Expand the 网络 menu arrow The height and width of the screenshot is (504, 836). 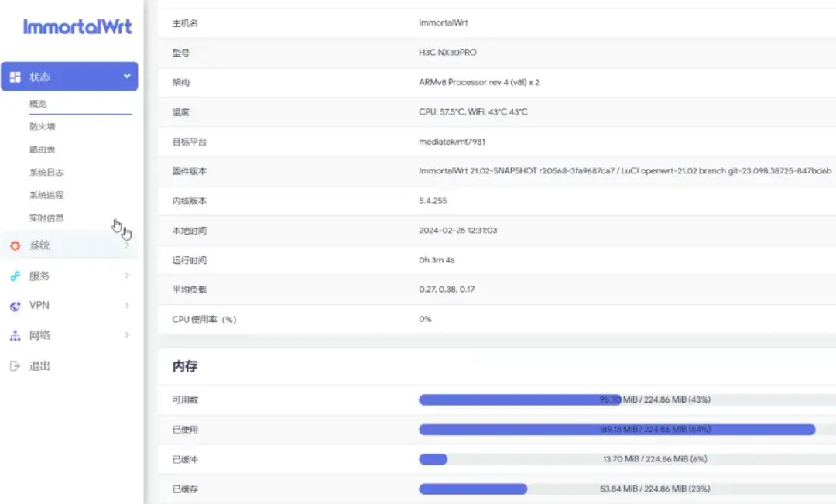(x=127, y=335)
